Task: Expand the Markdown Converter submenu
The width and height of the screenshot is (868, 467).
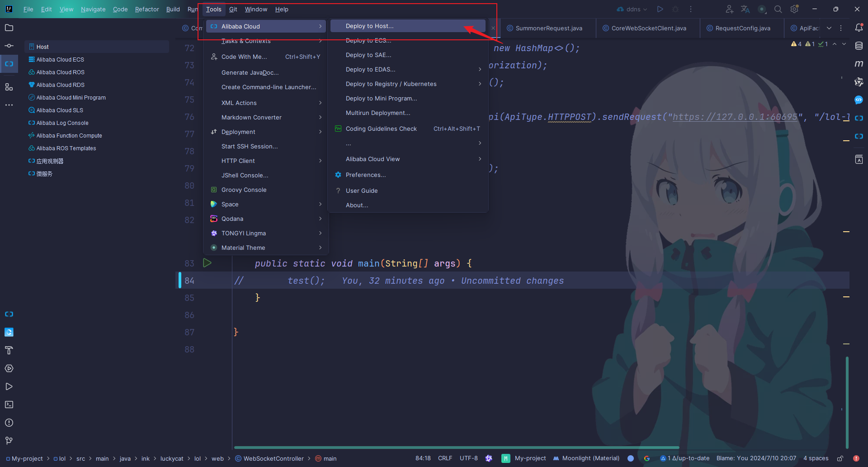Action: click(x=266, y=117)
